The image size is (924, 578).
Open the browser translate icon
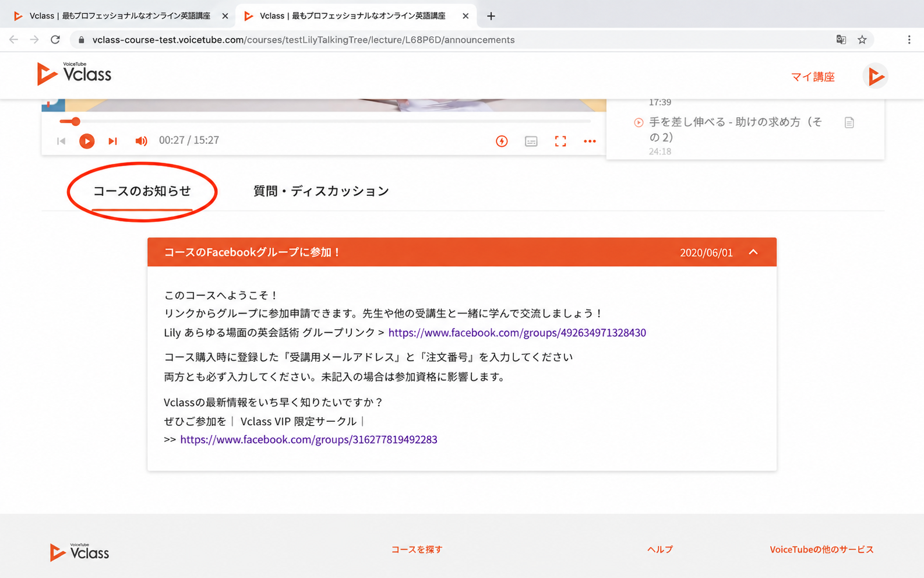(841, 40)
